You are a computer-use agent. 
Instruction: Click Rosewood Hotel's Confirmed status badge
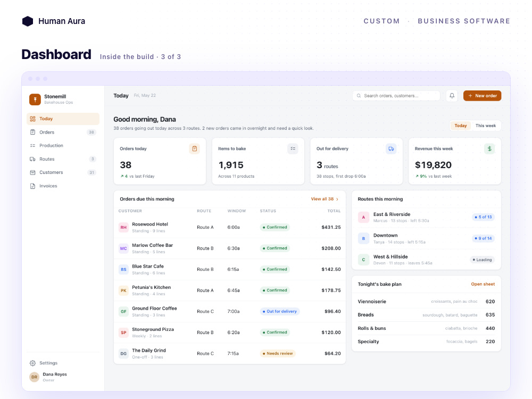[x=275, y=227]
